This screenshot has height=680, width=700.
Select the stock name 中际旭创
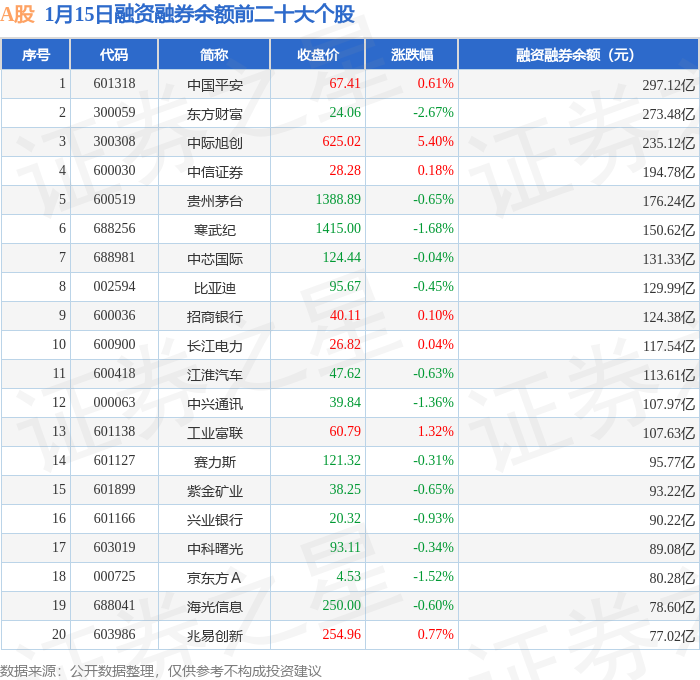(215, 143)
